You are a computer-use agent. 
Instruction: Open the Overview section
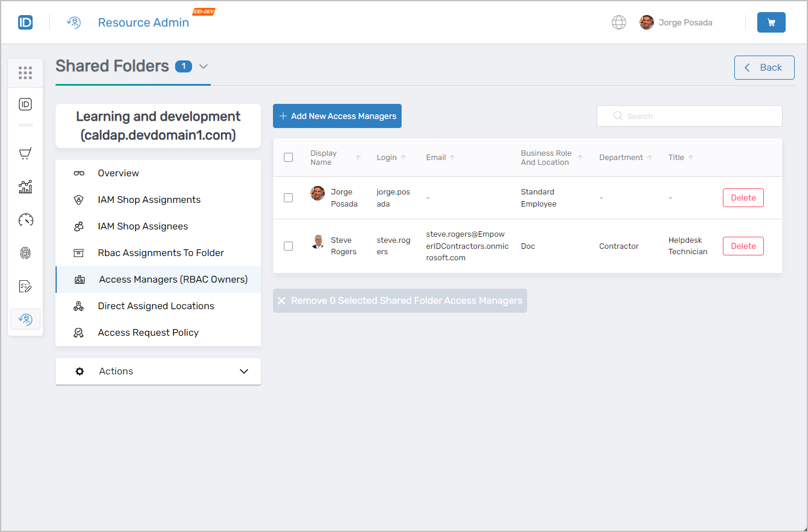click(118, 173)
